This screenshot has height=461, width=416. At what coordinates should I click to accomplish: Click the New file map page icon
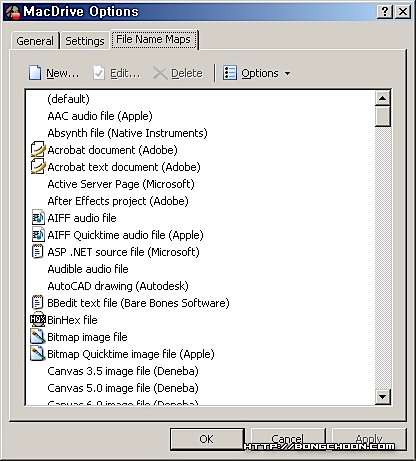point(35,73)
